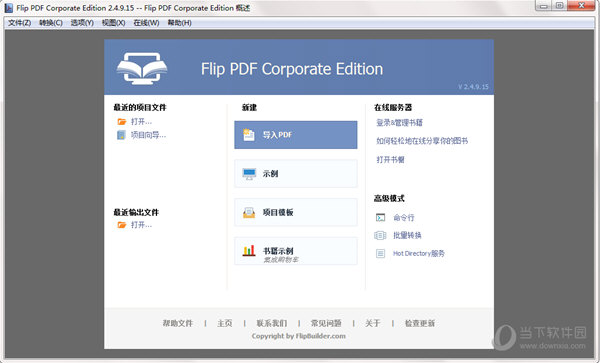Open the 帮助(H) menu
The image size is (600, 363).
click(x=179, y=23)
